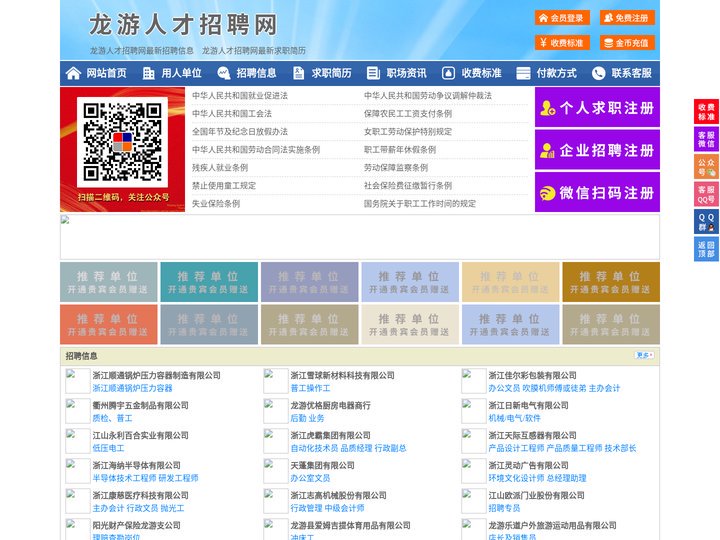Click QQ群 sidebar icon
The width and height of the screenshot is (720, 540).
point(706,222)
